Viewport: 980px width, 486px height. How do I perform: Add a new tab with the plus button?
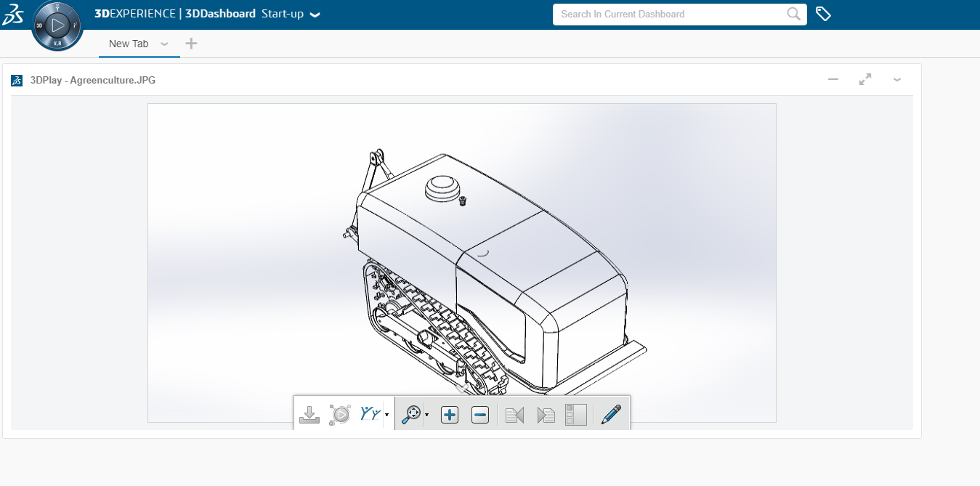point(191,44)
